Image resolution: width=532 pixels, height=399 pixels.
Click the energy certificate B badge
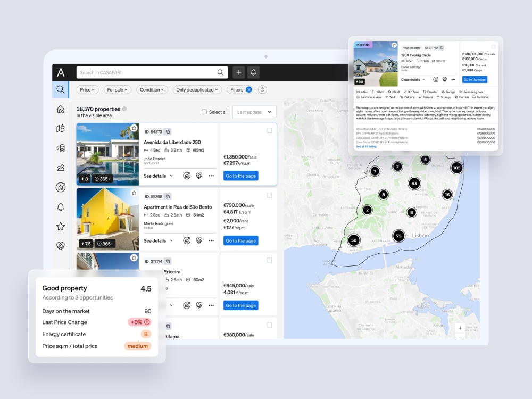pos(146,334)
